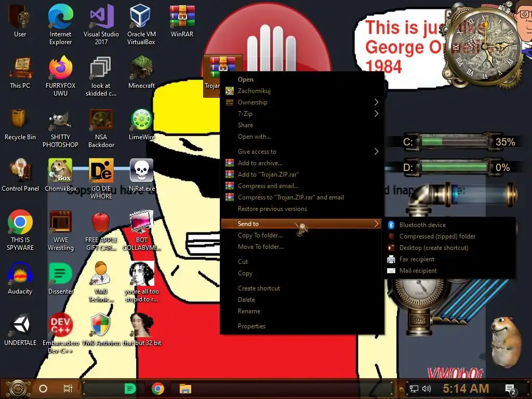532x399 pixels.
Task: Expand the 7-Zip submenu
Action: [302, 114]
